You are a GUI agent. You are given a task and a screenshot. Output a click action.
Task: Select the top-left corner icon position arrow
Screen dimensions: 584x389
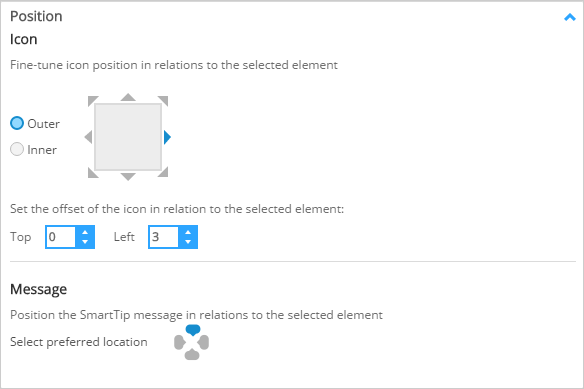point(92,100)
